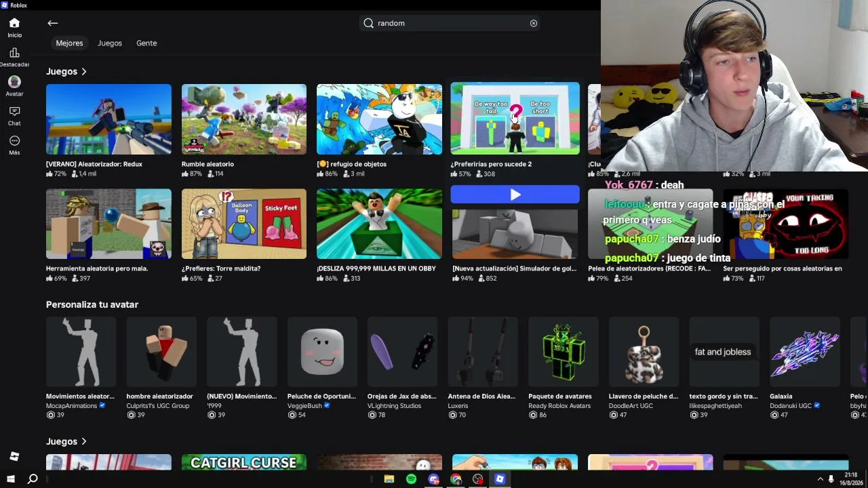Show hidden system tray icons chevron
Viewport: 868px width, 488px height.
click(821, 479)
